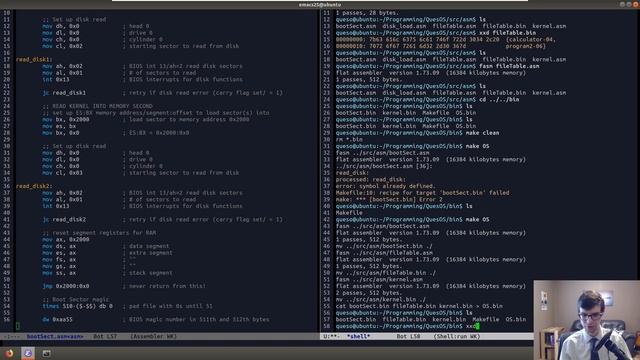Click the 'jc read_disk2' instruction
This screenshot has width=640, height=360.
(x=64, y=219)
